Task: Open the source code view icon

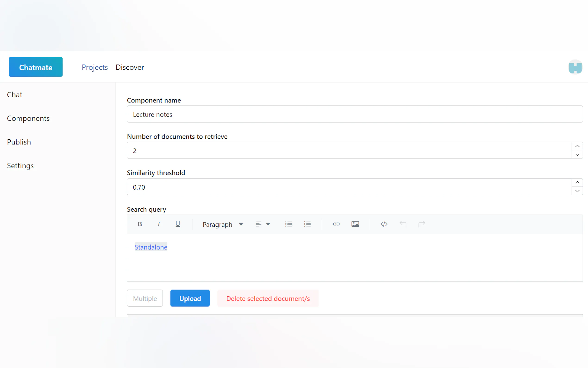Action: (384, 224)
